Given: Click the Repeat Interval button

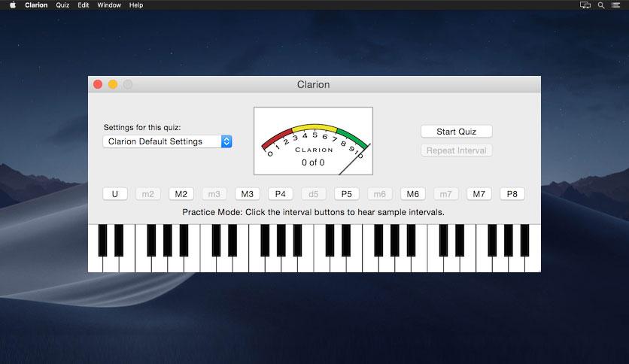Looking at the screenshot, I should point(456,150).
